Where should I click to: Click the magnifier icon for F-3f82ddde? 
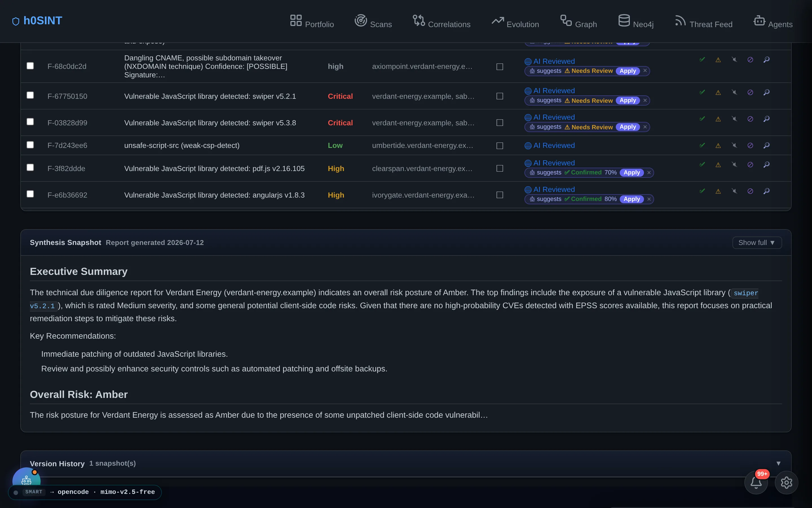(766, 165)
